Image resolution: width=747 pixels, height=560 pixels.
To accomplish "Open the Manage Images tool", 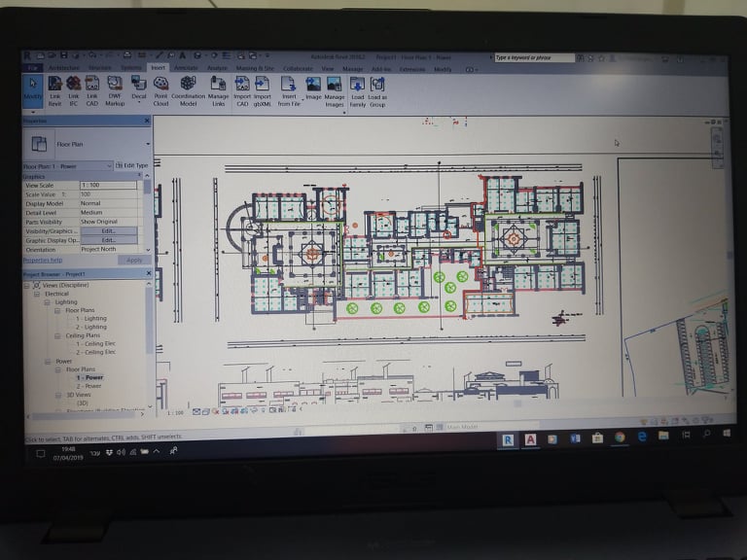I will tap(334, 91).
